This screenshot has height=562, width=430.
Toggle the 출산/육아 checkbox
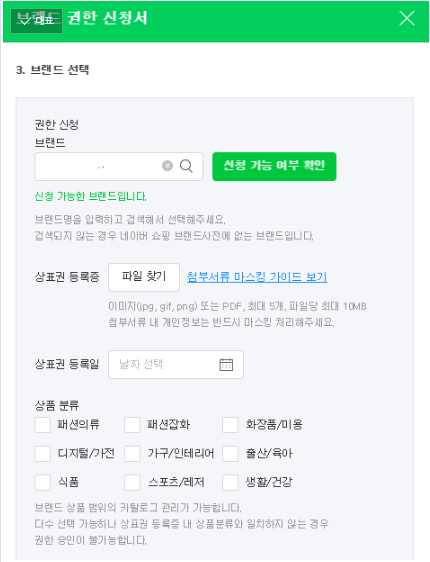(230, 454)
